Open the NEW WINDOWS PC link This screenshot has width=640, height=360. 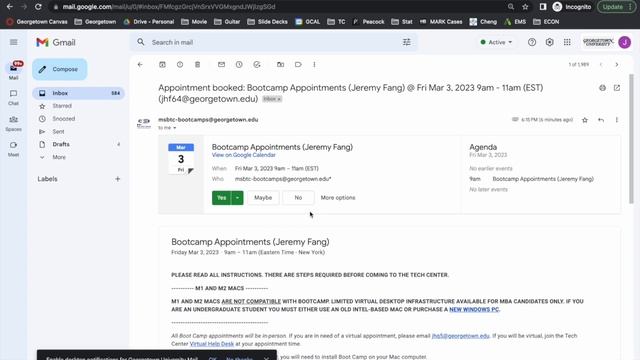(474, 309)
